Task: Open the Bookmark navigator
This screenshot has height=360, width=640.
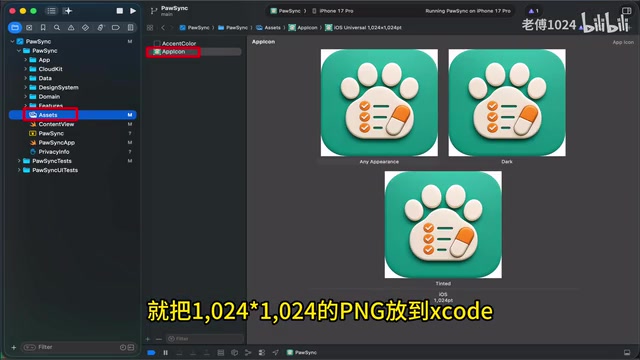Action: [x=43, y=28]
